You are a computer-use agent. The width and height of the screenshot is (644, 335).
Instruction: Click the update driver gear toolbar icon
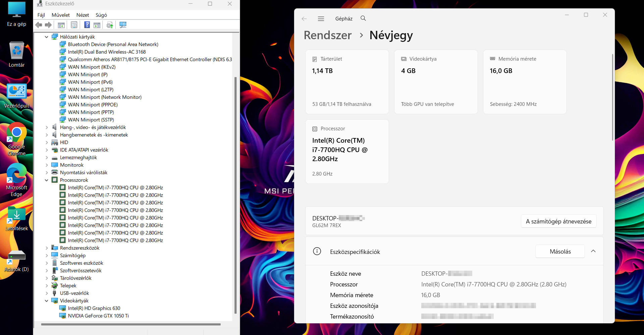[110, 25]
